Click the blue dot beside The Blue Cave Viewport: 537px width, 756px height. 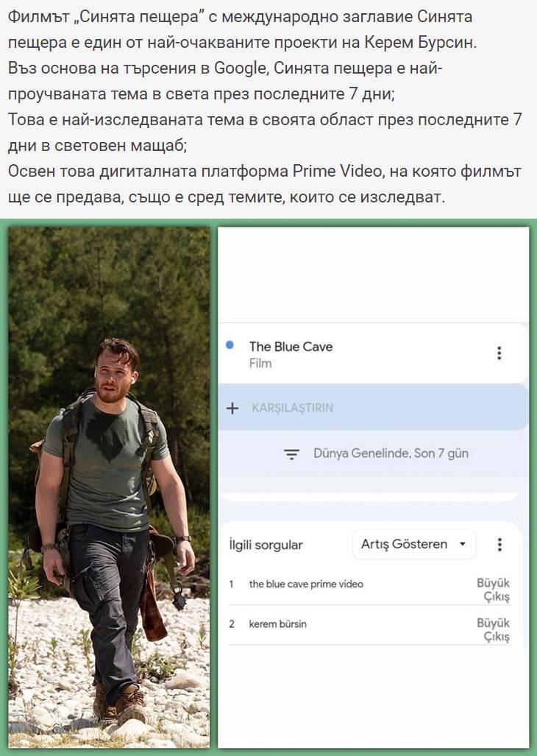point(230,345)
